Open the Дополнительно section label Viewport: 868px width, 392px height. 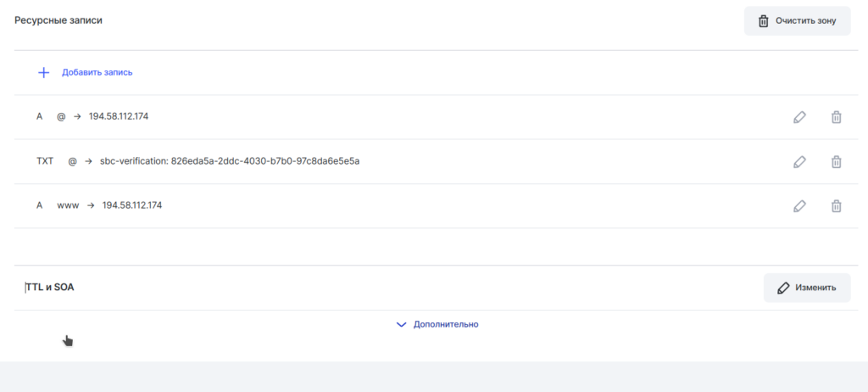point(446,324)
